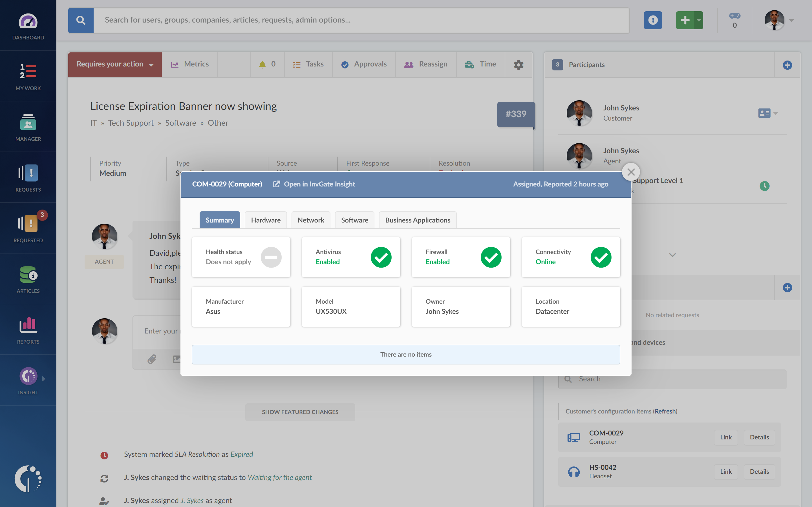The height and width of the screenshot is (507, 812).
Task: Switch to the Network tab
Action: [311, 220]
